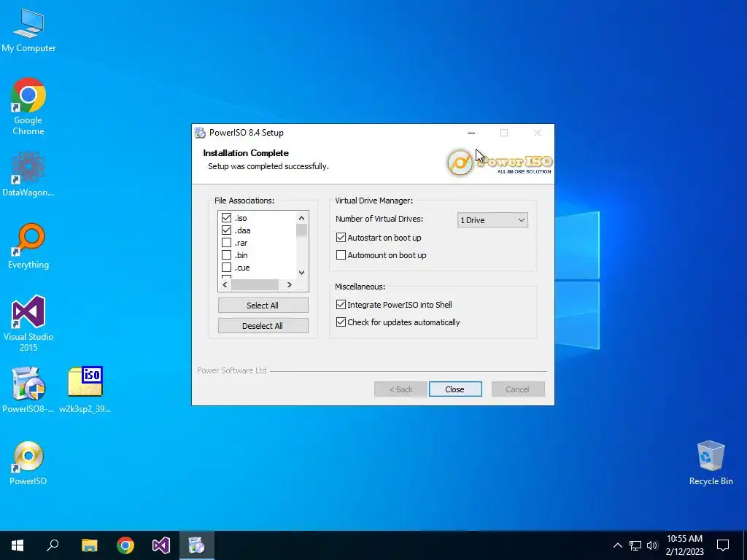747x560 pixels.
Task: Show hidden system tray icons
Action: tap(617, 545)
